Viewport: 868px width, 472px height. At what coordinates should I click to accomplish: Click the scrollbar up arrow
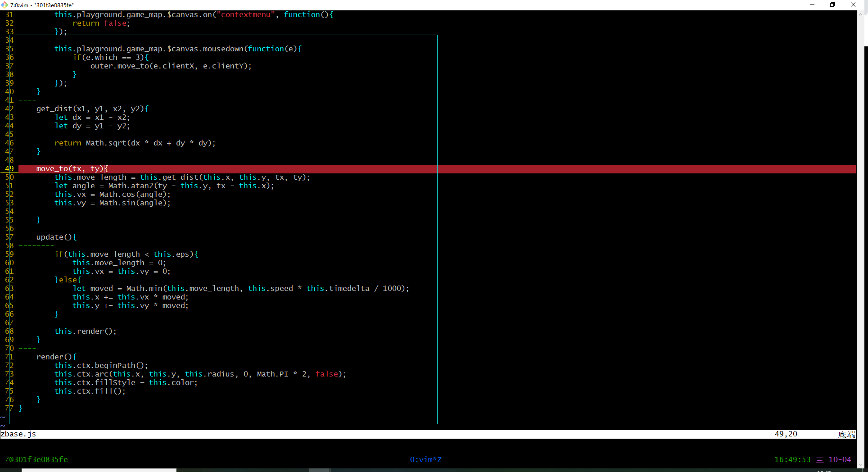click(x=860, y=14)
